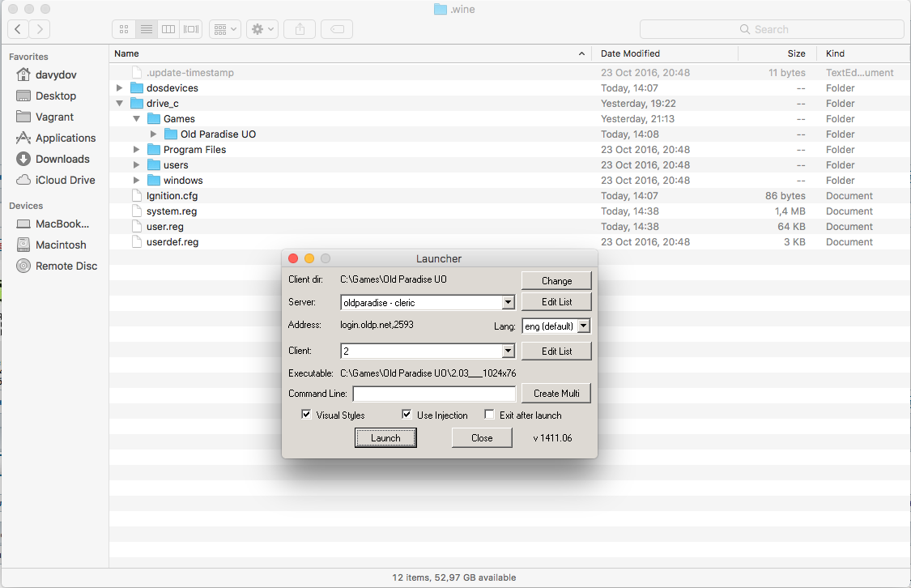Select the system.reg file
Image resolution: width=911 pixels, height=588 pixels.
[x=172, y=211]
